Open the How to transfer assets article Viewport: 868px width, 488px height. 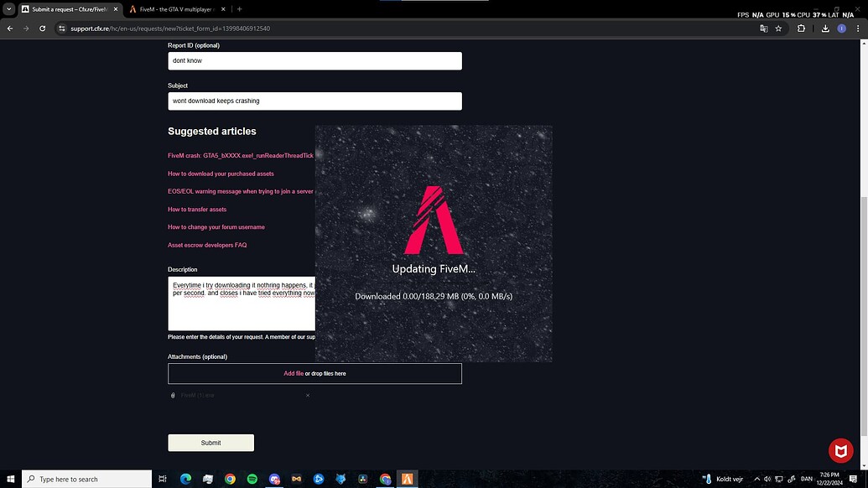coord(197,209)
